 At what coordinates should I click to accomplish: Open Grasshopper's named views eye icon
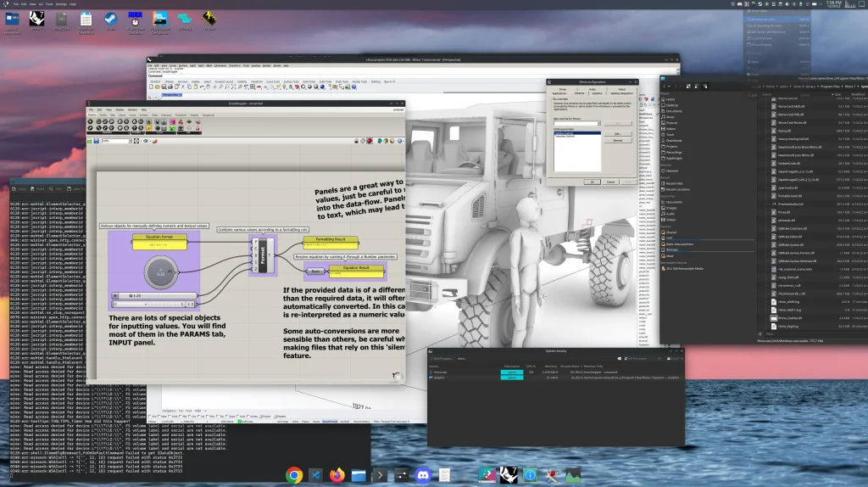(146, 141)
